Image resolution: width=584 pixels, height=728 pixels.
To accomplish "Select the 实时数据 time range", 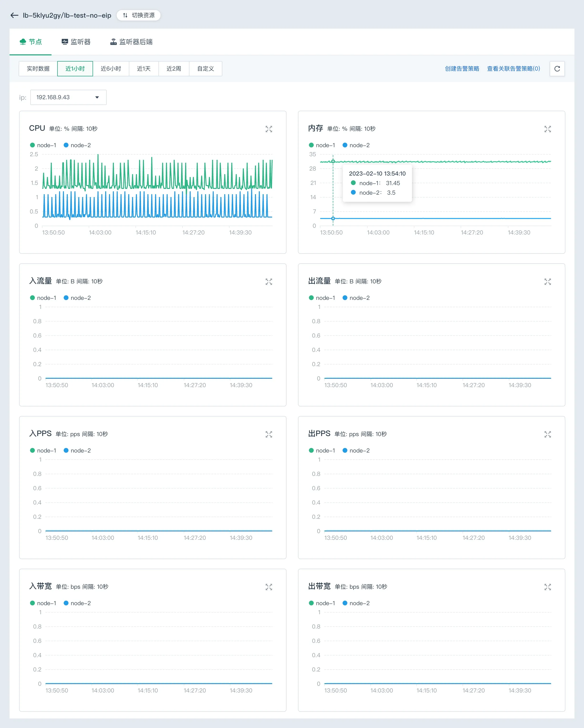I will coord(38,68).
